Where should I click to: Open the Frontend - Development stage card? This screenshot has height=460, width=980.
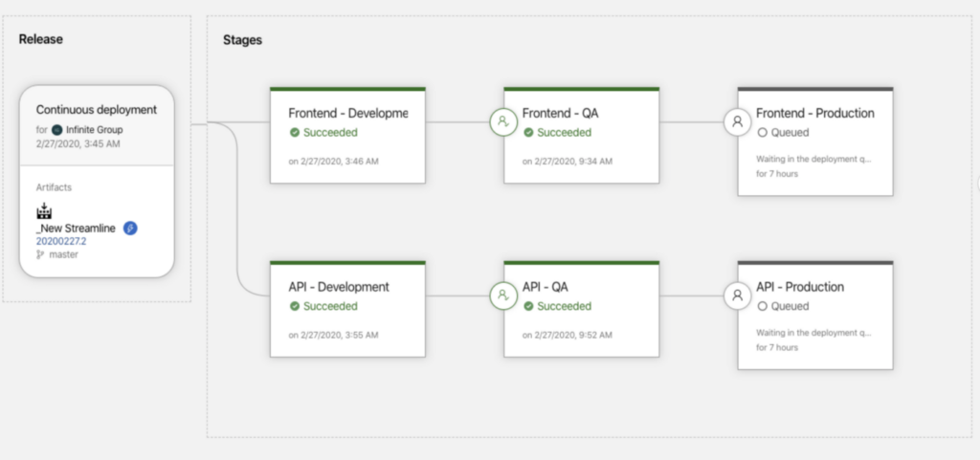click(x=347, y=136)
